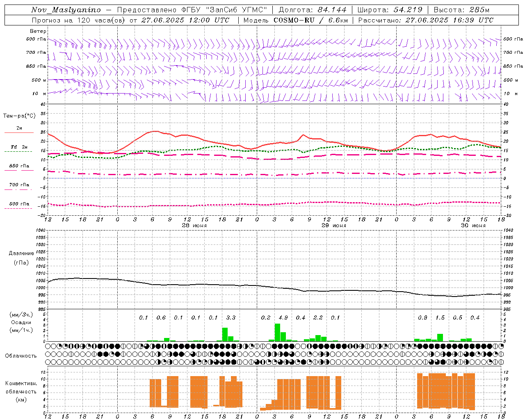Click the precipitation value "0.2"

(266, 318)
